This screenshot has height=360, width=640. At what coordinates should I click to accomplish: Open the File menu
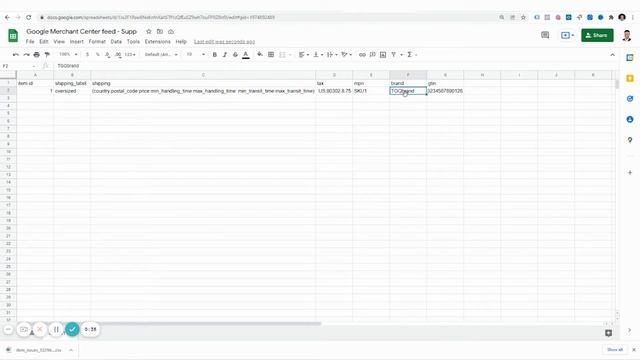[x=30, y=42]
